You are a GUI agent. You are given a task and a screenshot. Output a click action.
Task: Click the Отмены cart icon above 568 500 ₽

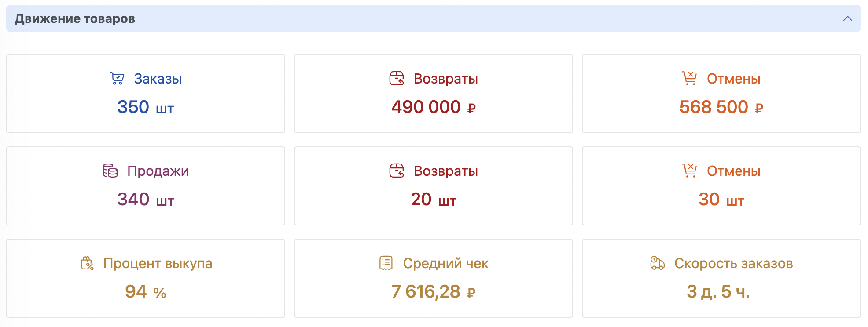coord(689,78)
